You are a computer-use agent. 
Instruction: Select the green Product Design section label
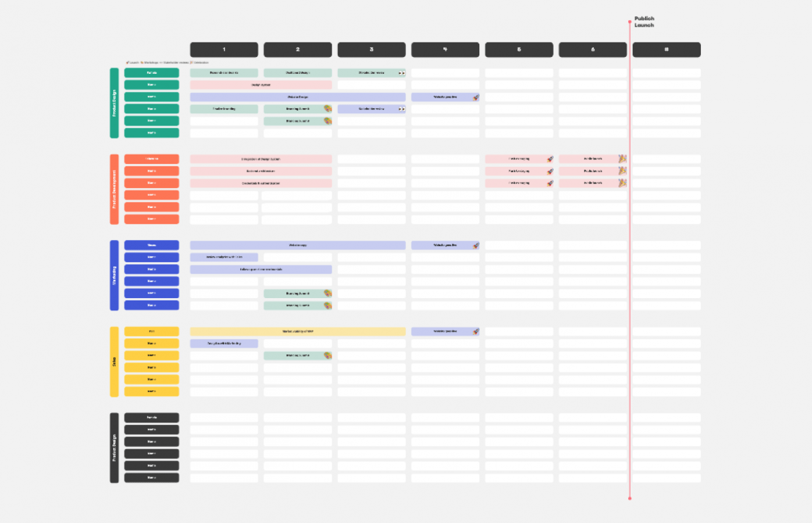[114, 103]
